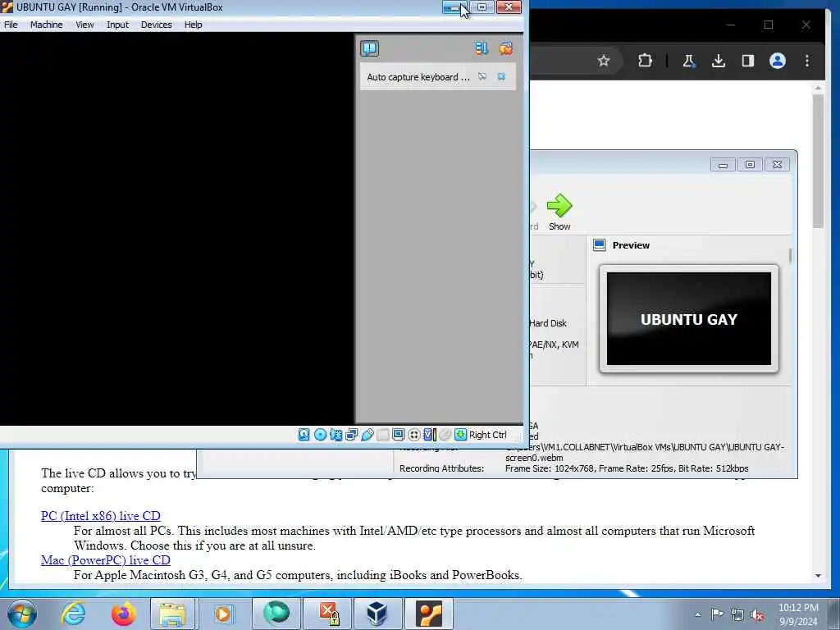The width and height of the screenshot is (840, 630).
Task: Click the UBUNTU GAY preview thumbnail
Action: coord(689,319)
